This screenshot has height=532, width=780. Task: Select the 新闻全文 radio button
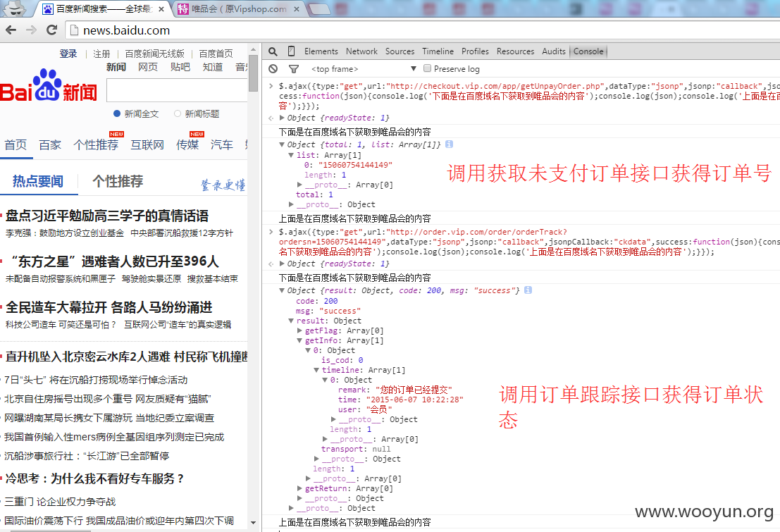coord(117,113)
